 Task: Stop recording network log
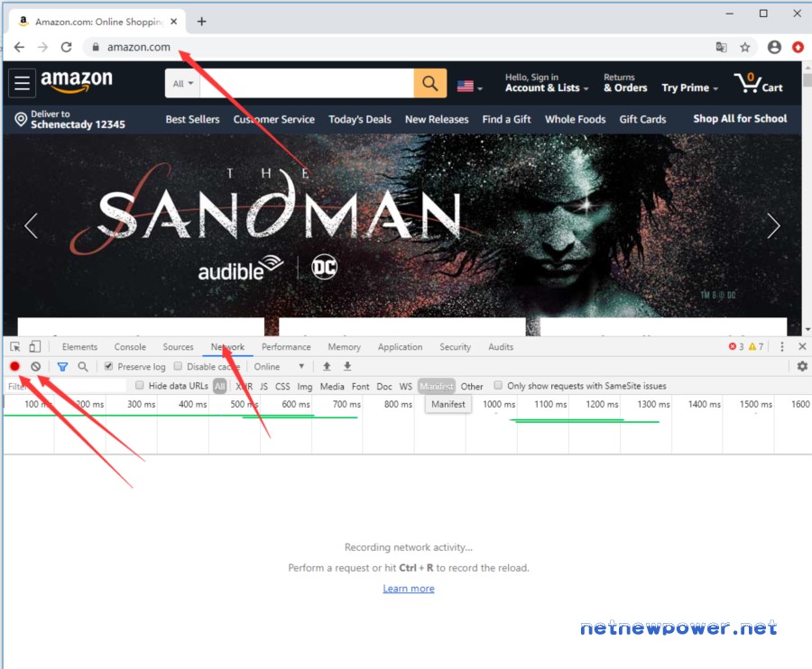[14, 366]
